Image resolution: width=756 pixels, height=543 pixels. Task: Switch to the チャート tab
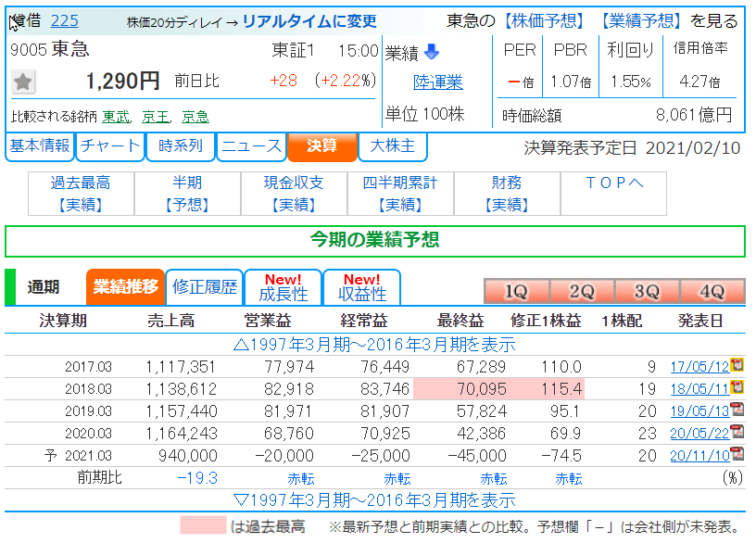(x=110, y=146)
